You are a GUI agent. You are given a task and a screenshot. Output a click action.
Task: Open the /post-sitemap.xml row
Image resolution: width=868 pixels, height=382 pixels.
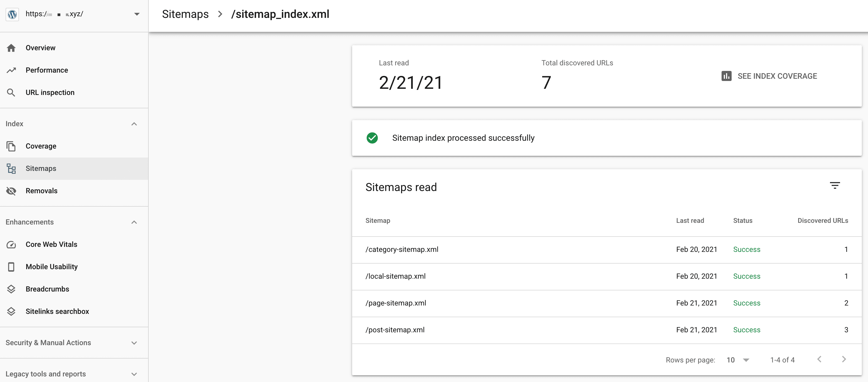point(395,330)
